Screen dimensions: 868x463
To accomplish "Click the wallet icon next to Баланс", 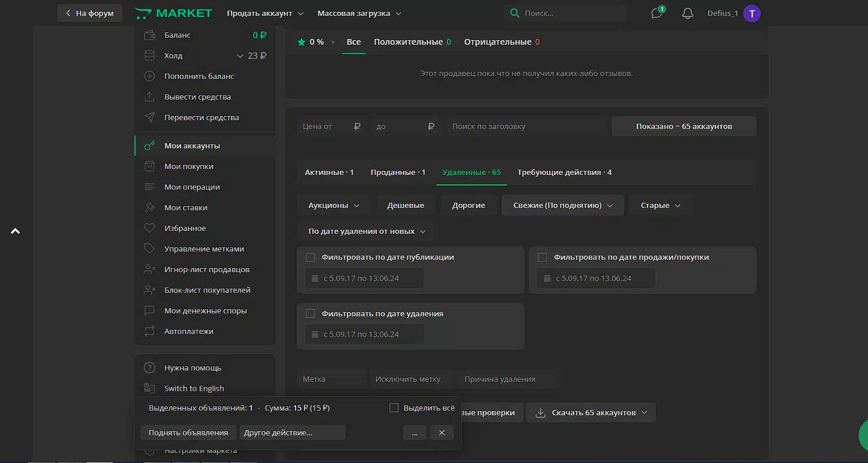I will 150,35.
